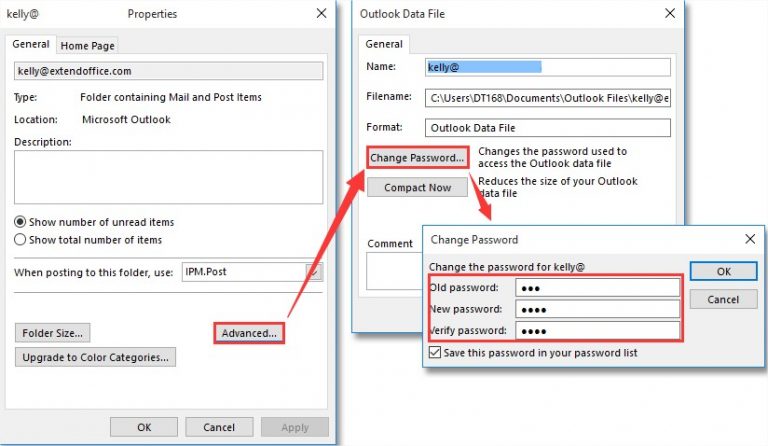Select General tab in Outlook Data File dialog
The width and height of the screenshot is (768, 446).
pos(384,44)
